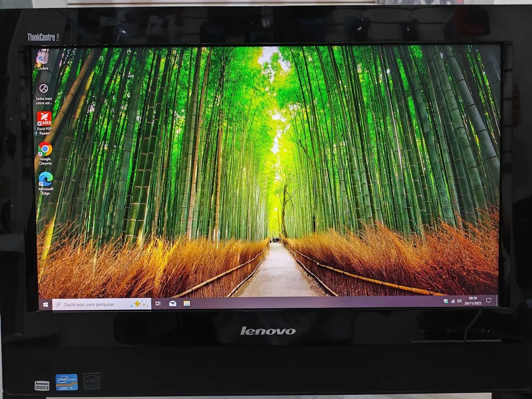Click the magnifying glass in the search bar
The height and width of the screenshot is (399, 532).
coord(59,304)
